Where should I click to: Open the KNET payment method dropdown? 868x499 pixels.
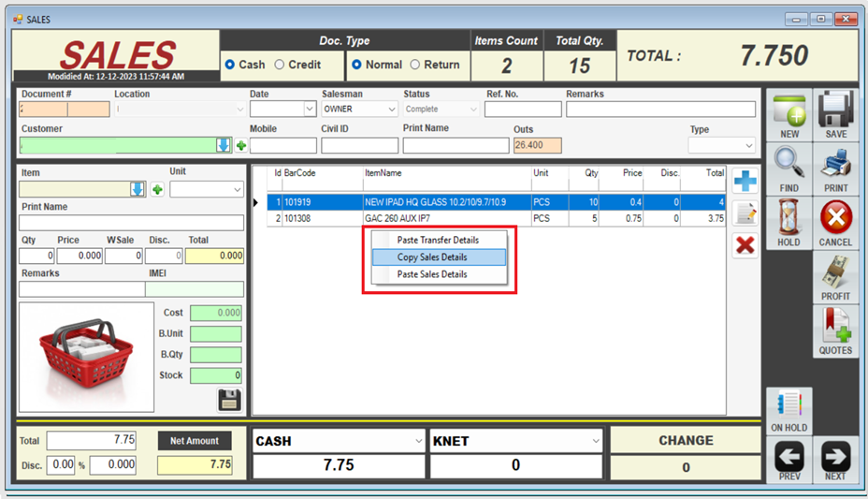click(x=596, y=441)
